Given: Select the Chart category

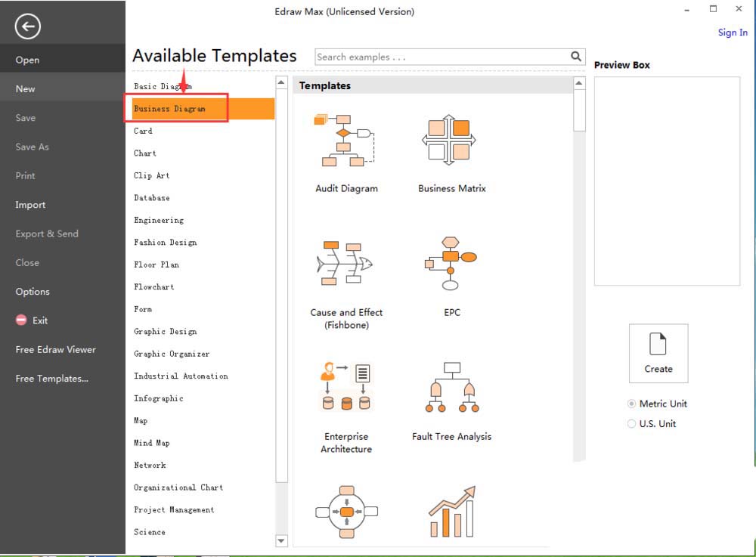Looking at the screenshot, I should tap(145, 153).
